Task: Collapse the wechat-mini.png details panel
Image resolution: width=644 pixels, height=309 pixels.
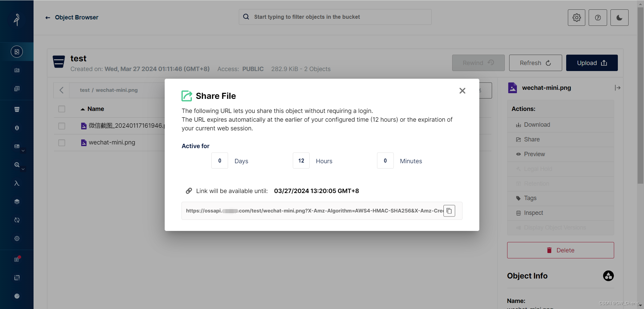Action: [618, 88]
